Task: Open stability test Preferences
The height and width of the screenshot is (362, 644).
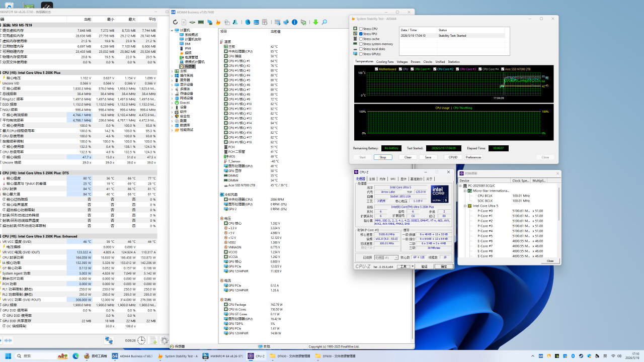Action: point(473,157)
